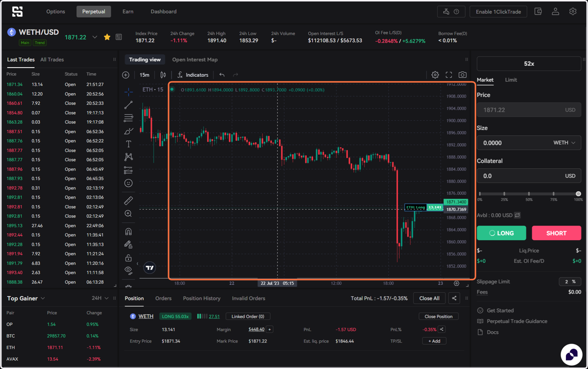Undo the last chart action
This screenshot has height=369, width=588.
[222, 75]
